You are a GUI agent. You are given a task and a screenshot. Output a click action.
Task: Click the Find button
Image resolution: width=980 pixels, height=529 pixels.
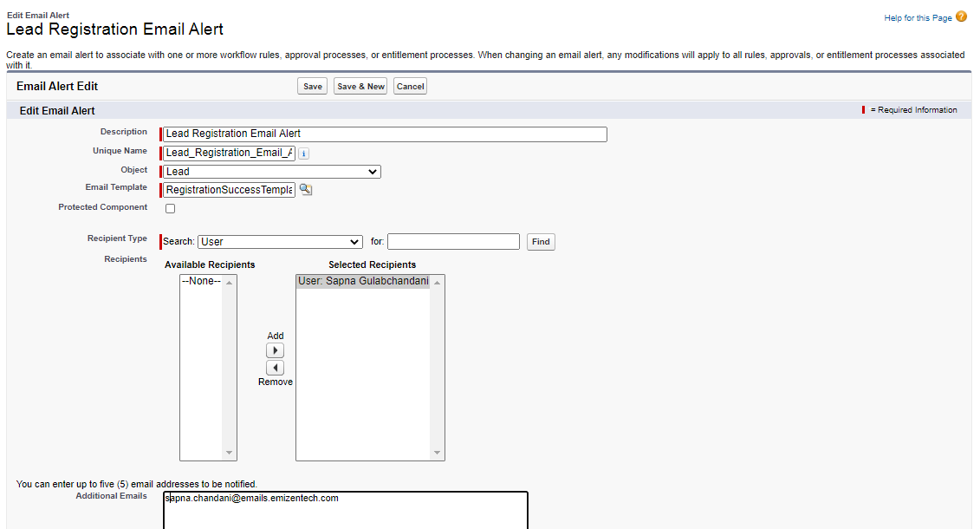click(541, 241)
